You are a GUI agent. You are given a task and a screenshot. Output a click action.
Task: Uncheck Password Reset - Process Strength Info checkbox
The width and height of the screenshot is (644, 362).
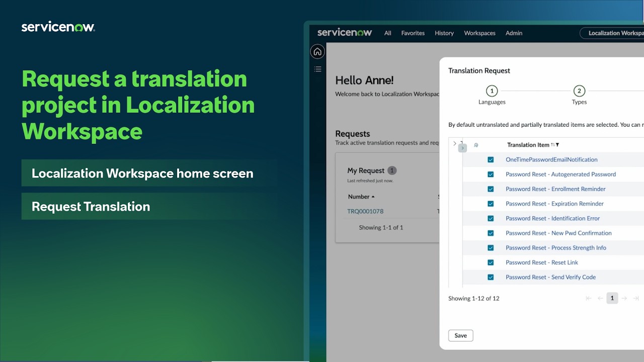point(491,248)
